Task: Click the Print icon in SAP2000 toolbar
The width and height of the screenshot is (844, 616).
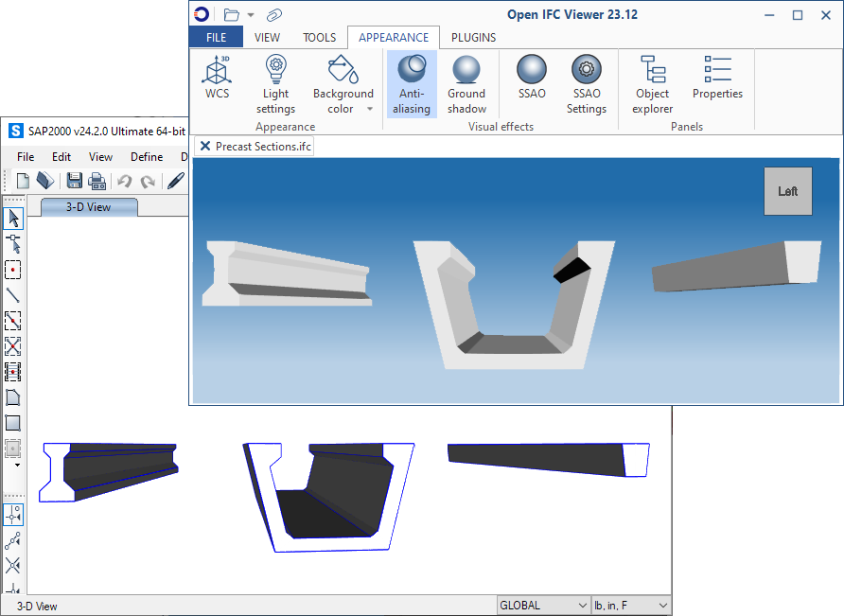Action: [x=97, y=181]
